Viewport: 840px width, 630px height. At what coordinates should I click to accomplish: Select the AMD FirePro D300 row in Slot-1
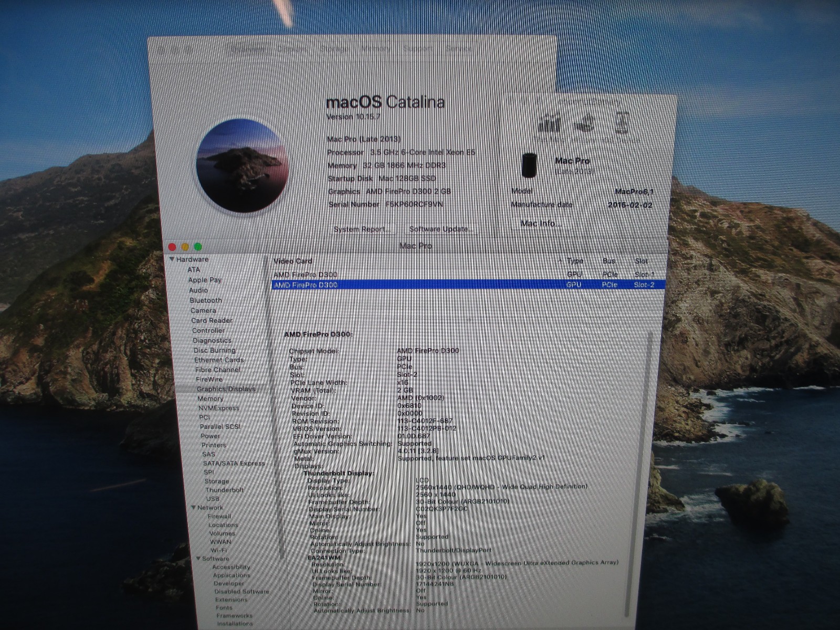(467, 275)
